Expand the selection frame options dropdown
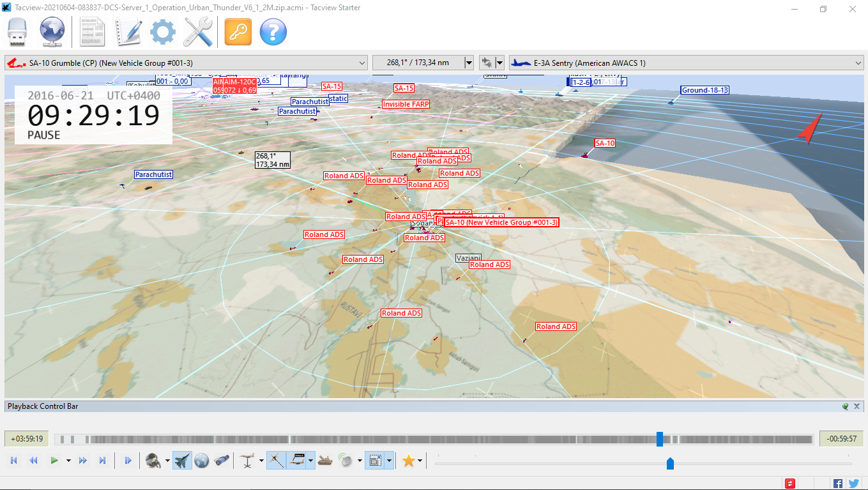The image size is (868, 490). click(389, 460)
